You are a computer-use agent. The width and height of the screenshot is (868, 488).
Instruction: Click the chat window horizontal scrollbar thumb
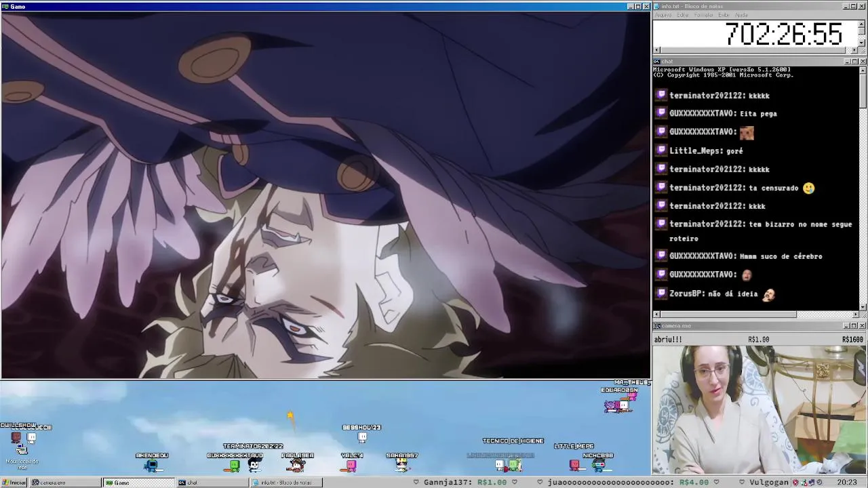tap(728, 314)
